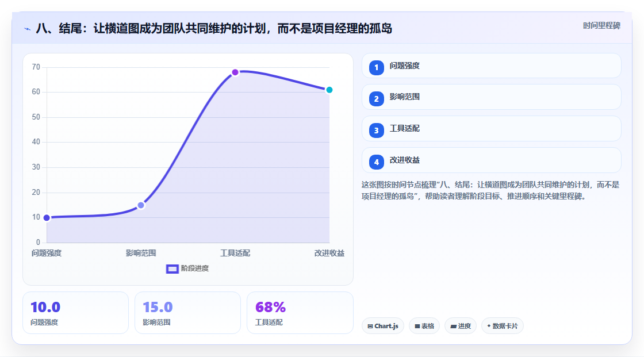This screenshot has height=357, width=644.
Task: Click the y-axis value 20
Action: (36, 192)
